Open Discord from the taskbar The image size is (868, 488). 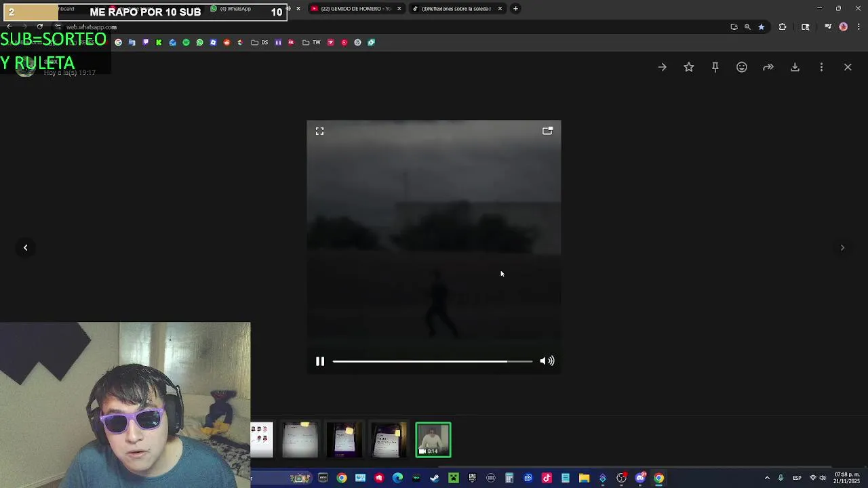tap(640, 478)
